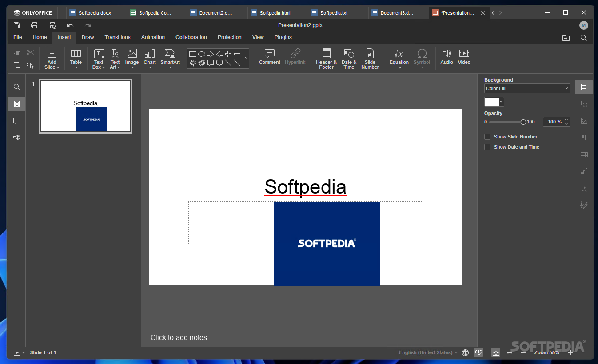
Task: Expand the SmartArt dropdown
Action: (170, 67)
